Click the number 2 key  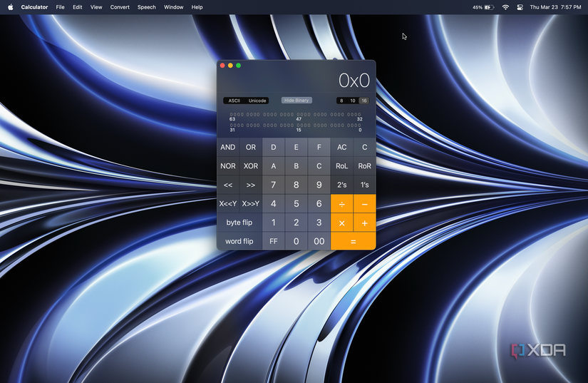[x=296, y=222]
